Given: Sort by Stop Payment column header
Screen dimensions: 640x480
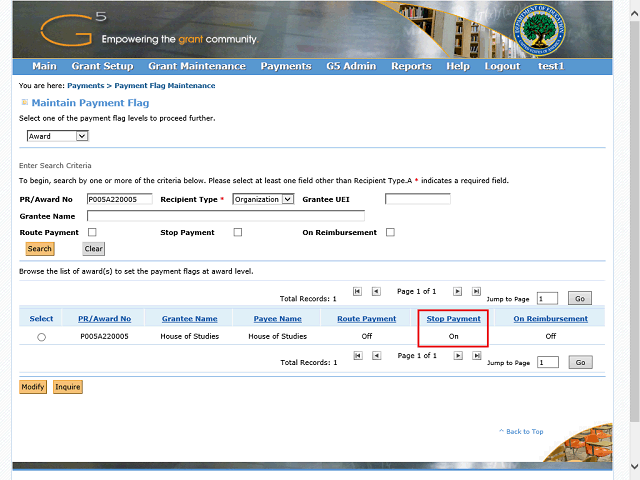Looking at the screenshot, I should tap(453, 319).
